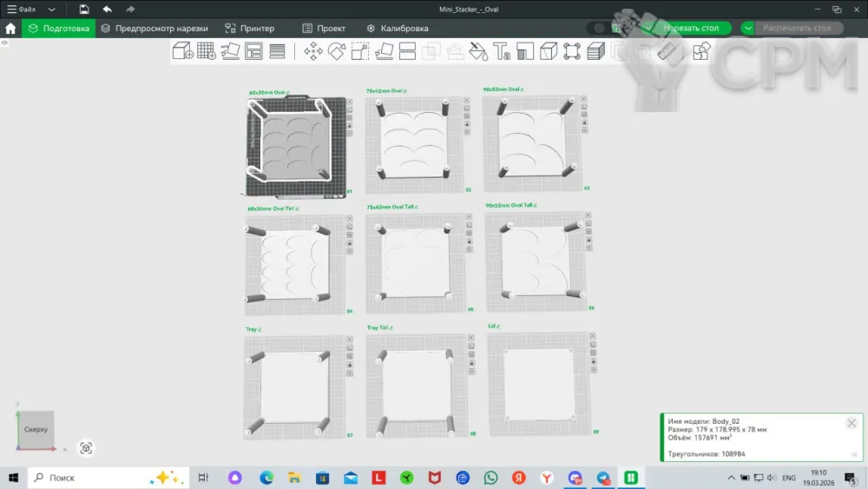Show hidden system tray icons
The width and height of the screenshot is (868, 489).
731,478
